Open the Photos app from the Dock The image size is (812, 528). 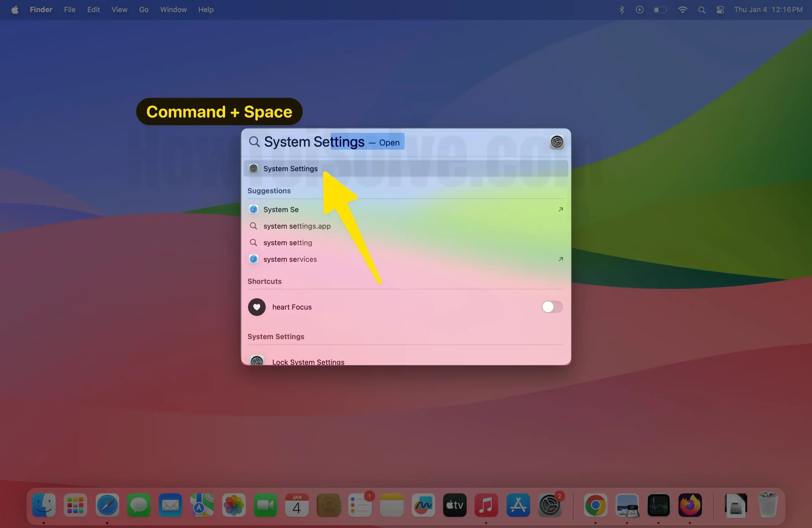click(x=233, y=506)
